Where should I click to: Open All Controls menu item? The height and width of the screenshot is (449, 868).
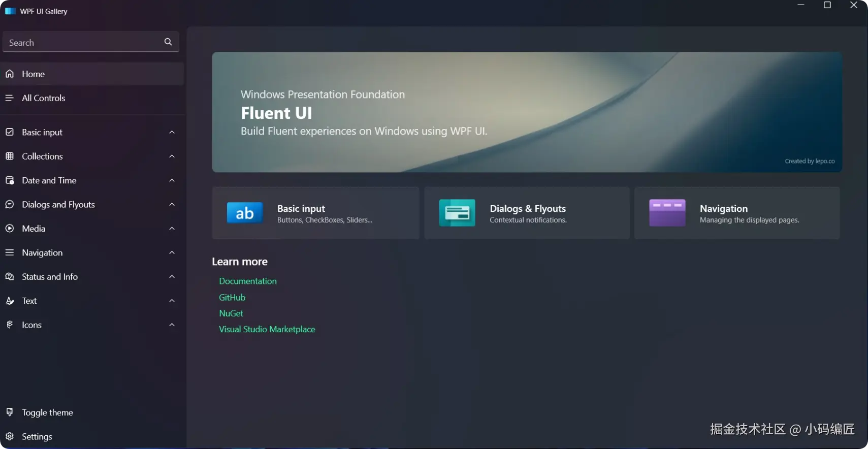tap(92, 98)
